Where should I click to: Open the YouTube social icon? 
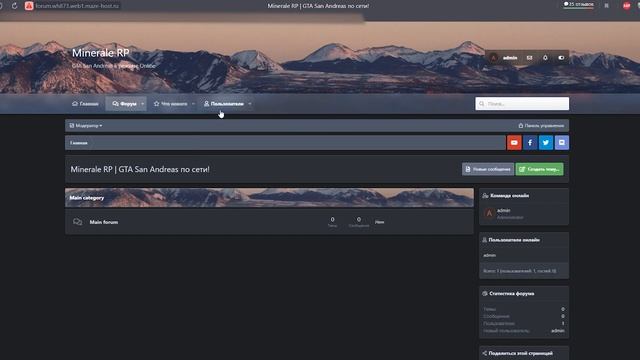tap(514, 142)
